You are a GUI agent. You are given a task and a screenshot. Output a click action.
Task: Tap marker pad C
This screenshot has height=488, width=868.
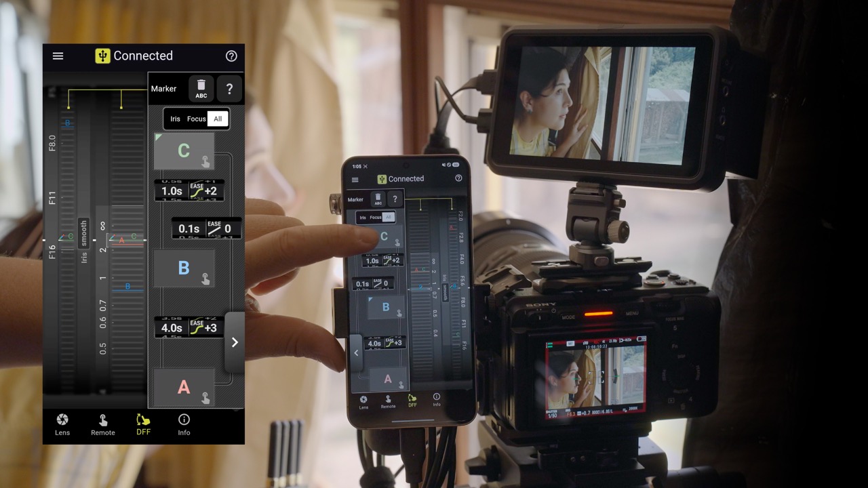pos(184,150)
